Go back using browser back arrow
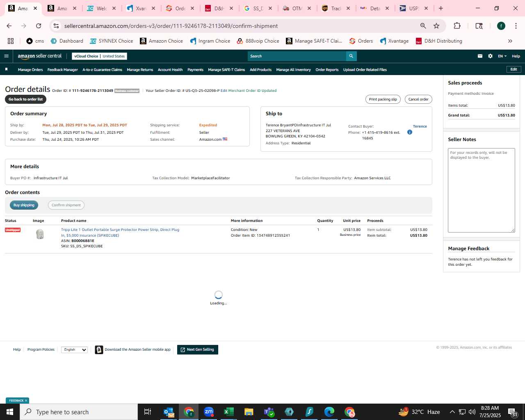The image size is (525, 420). 9,26
